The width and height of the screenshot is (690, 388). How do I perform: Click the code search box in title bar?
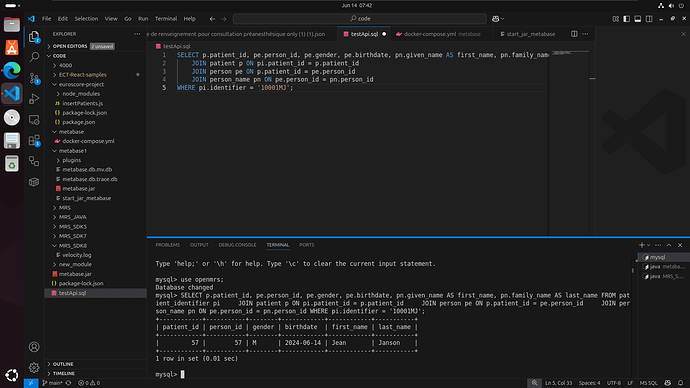pyautogui.click(x=360, y=19)
